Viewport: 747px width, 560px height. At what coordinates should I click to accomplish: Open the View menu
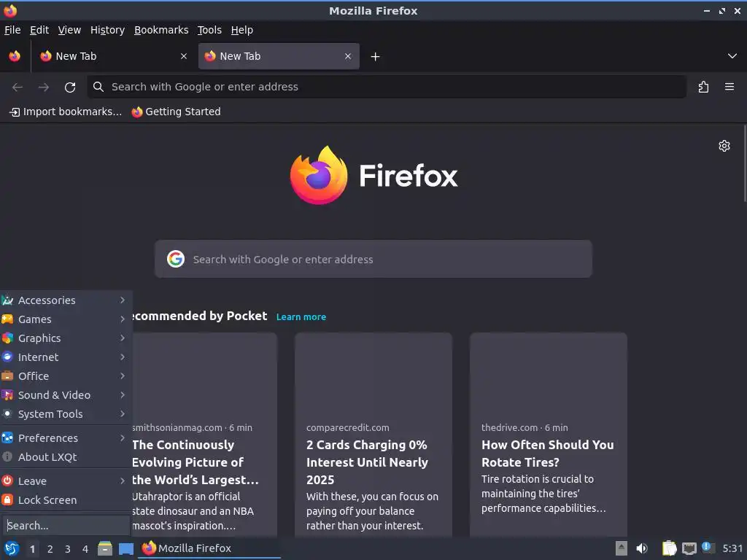(x=69, y=30)
